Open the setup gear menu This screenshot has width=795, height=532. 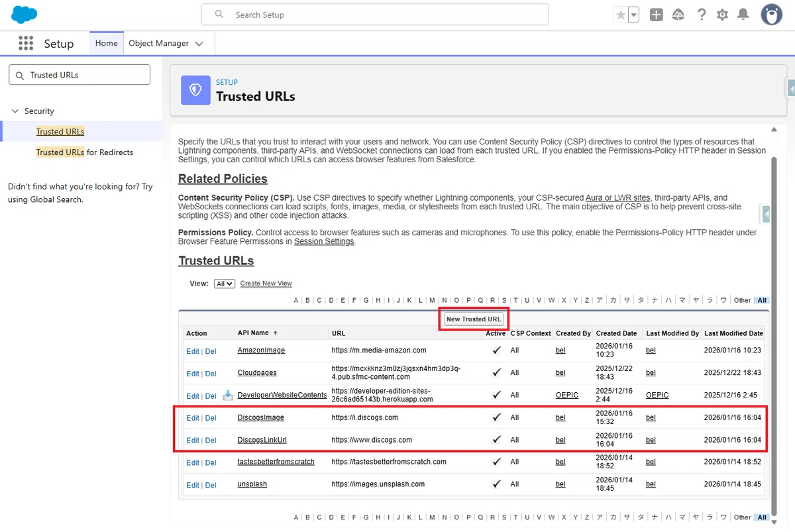722,15
